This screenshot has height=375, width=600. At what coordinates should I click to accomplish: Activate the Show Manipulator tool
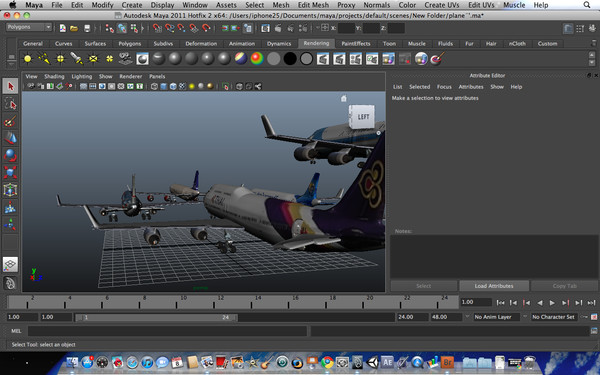click(x=10, y=224)
